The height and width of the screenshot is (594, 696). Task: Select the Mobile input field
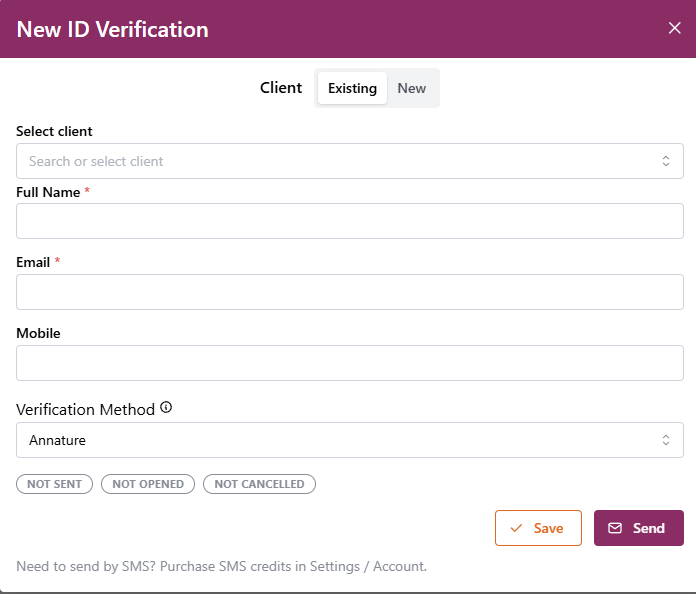pos(349,363)
